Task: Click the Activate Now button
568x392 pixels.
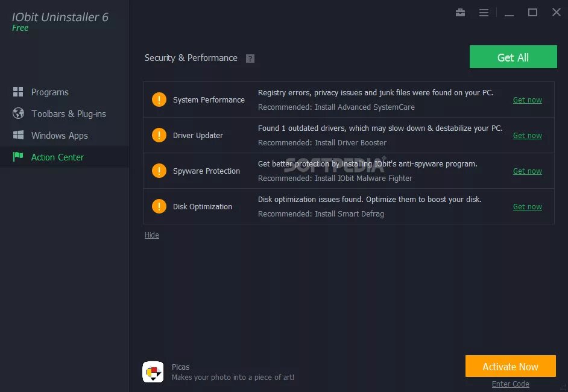Action: tap(510, 366)
